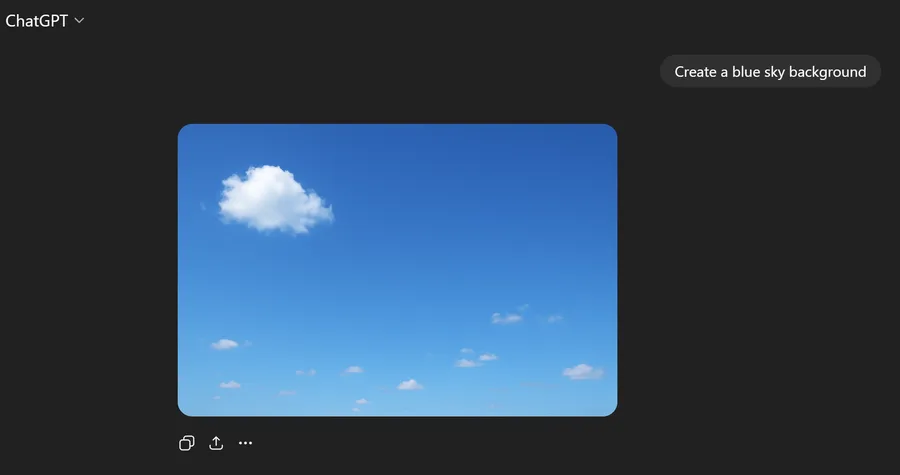This screenshot has height=475, width=900.
Task: Select the 'Create a blue sky background' message
Action: (x=770, y=72)
